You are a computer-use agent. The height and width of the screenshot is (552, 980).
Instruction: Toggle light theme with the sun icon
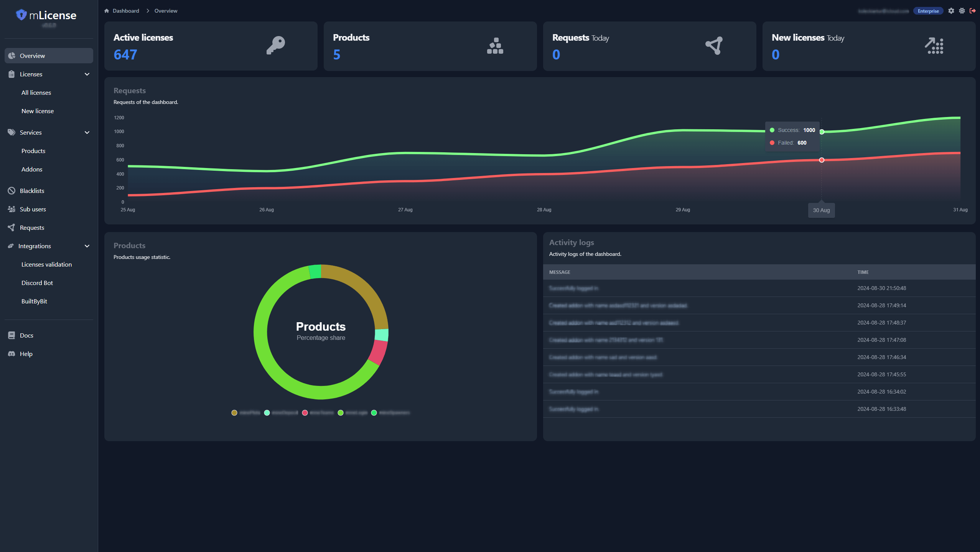[x=962, y=11]
